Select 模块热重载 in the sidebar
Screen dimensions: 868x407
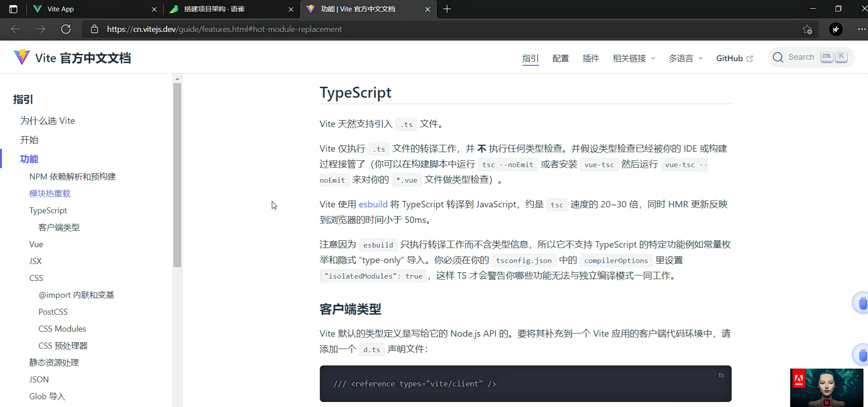(x=50, y=194)
